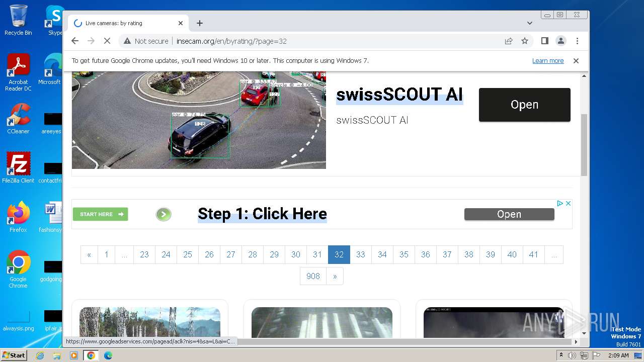644x362 pixels.
Task: Open Windows Media Player taskbar icon
Action: 74,355
